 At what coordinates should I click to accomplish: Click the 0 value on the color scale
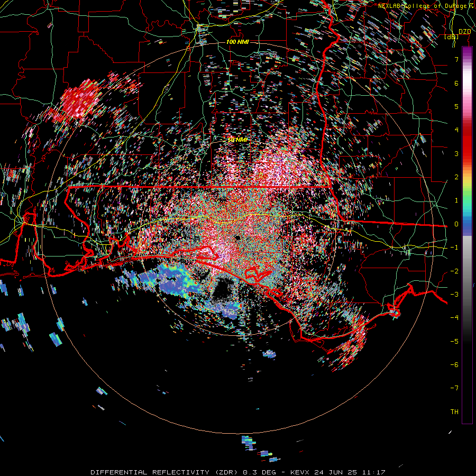[456, 224]
